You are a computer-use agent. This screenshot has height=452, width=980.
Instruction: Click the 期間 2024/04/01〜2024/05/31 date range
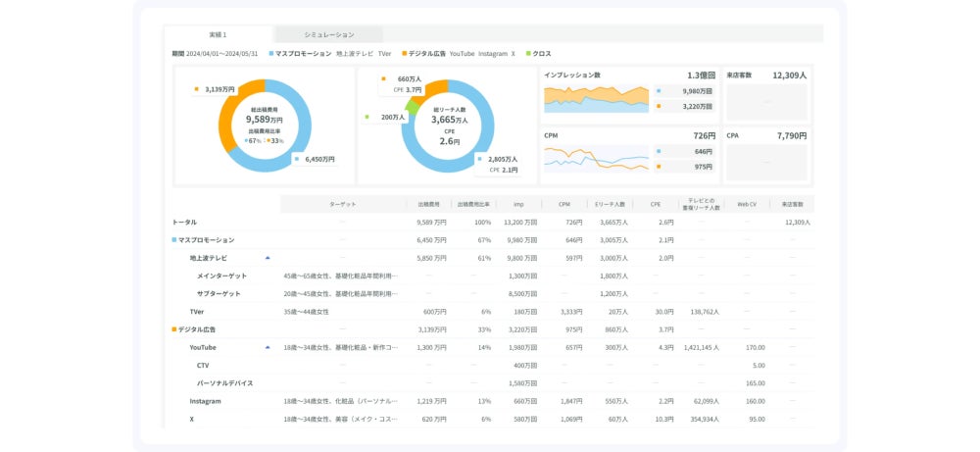click(x=215, y=54)
